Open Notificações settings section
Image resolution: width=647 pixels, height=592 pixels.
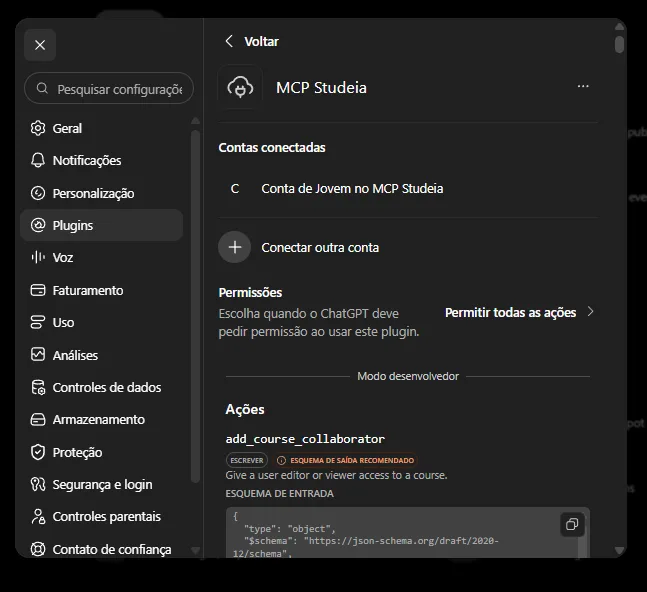coord(102,160)
